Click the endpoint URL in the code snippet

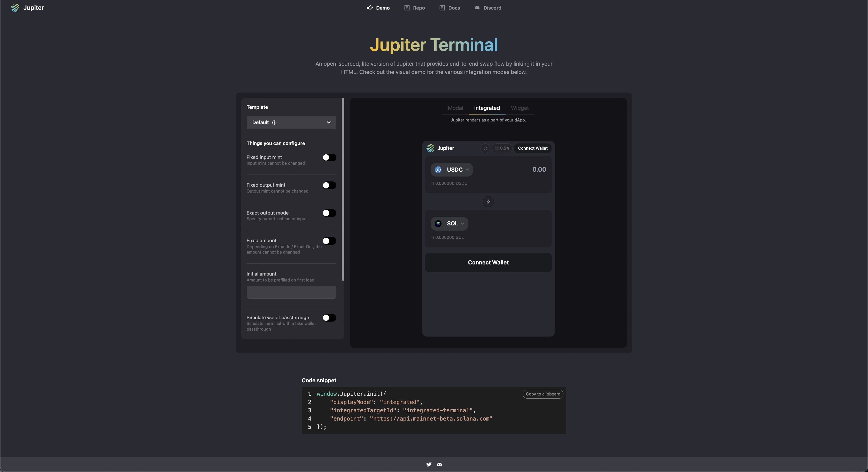(431, 419)
